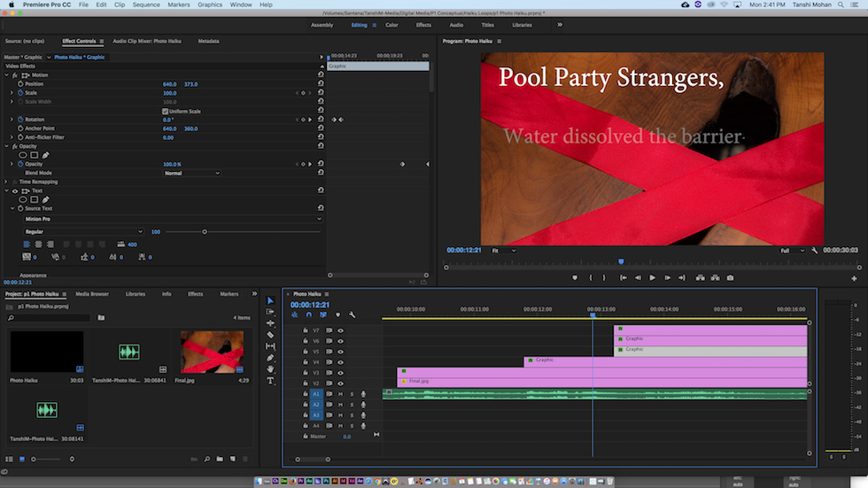Open Fit zoom level dropdown
The width and height of the screenshot is (868, 488).
pyautogui.click(x=504, y=251)
